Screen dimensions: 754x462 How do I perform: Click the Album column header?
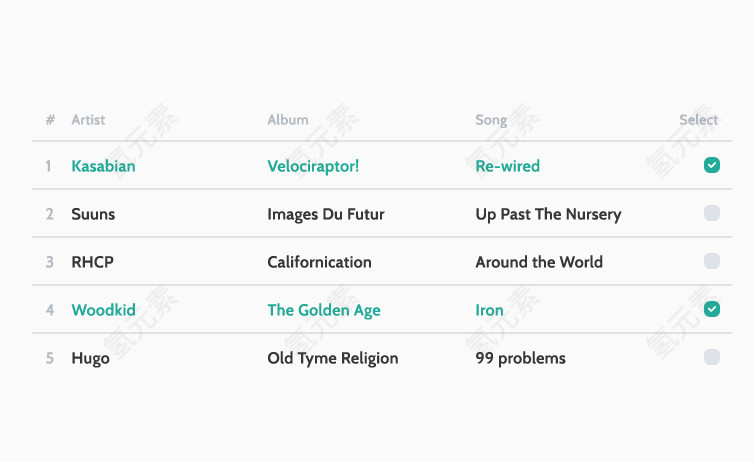click(288, 120)
